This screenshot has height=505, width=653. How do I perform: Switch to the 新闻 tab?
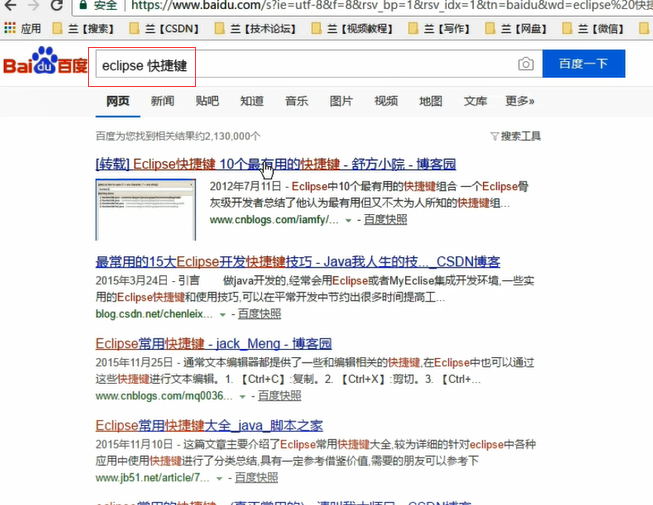162,101
